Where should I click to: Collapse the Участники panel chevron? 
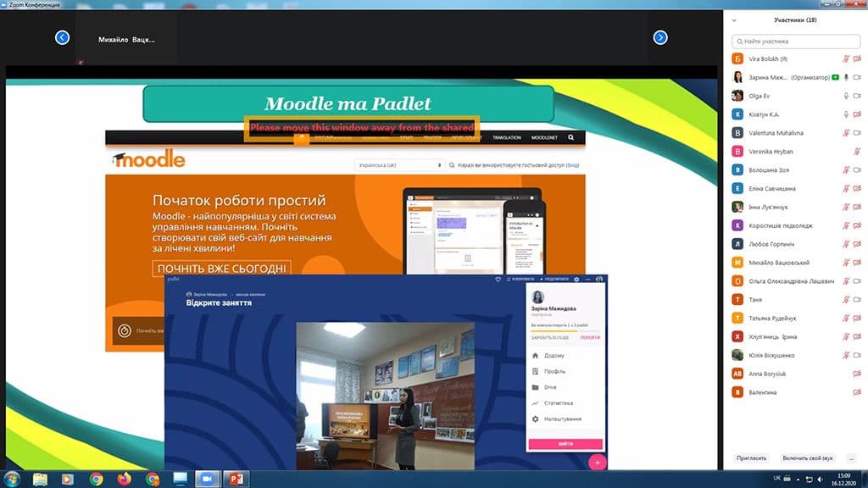(x=734, y=20)
